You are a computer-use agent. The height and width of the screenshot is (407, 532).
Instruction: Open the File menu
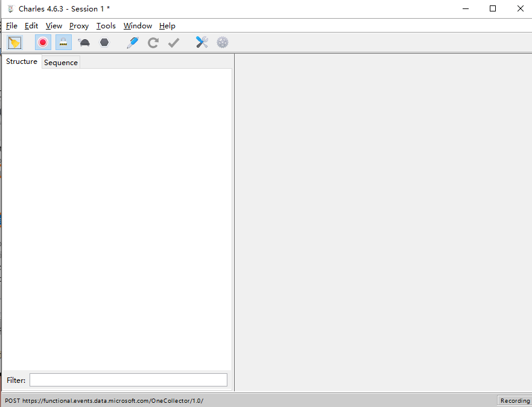click(11, 26)
